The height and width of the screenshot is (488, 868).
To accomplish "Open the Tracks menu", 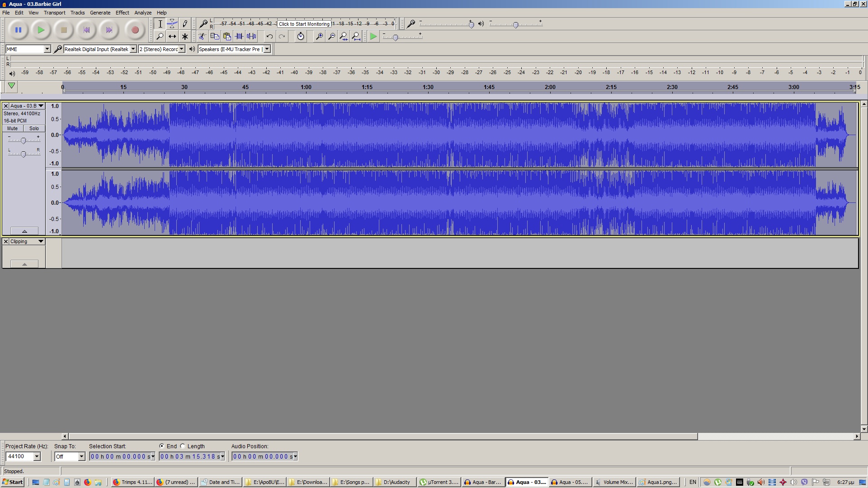I will (77, 13).
